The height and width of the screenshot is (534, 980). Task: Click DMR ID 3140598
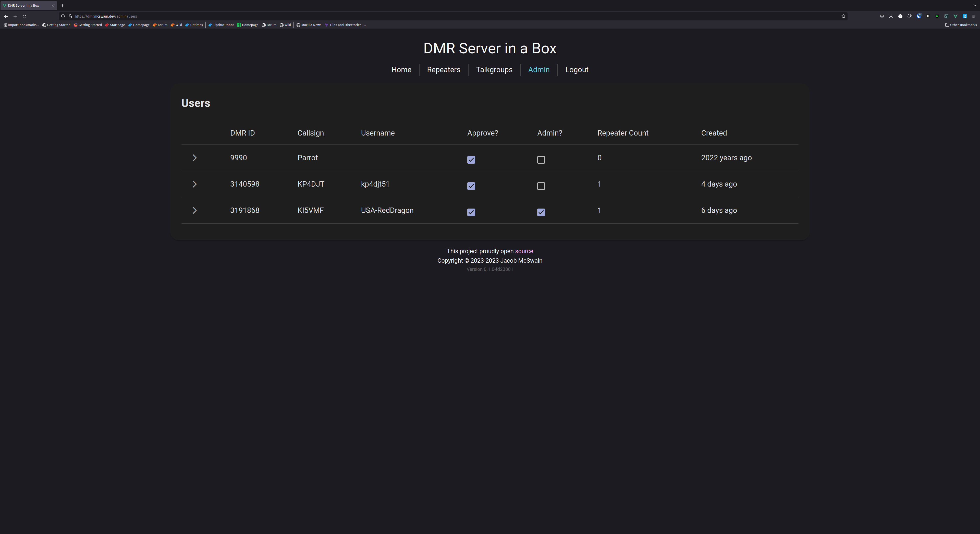(x=245, y=184)
